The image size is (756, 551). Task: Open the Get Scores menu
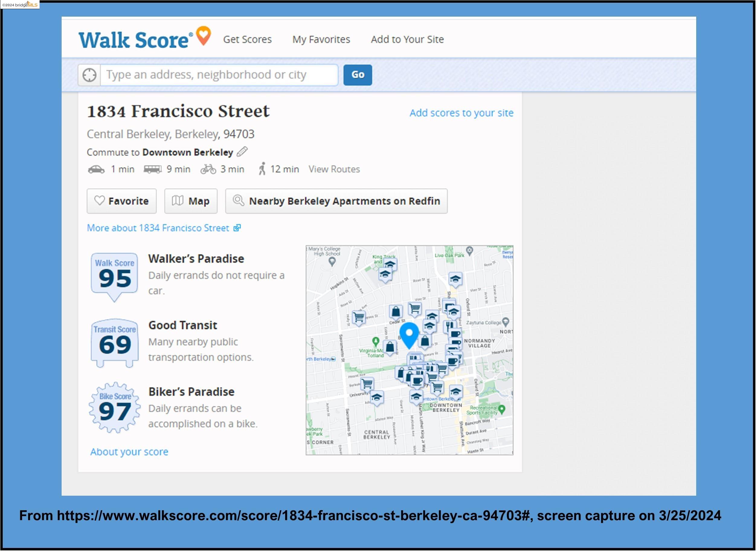click(x=247, y=39)
